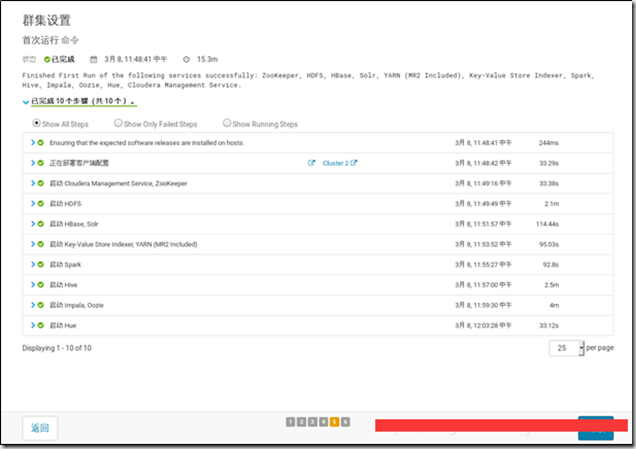
Task: Click the 15.3m total duration text
Action: [207, 60]
